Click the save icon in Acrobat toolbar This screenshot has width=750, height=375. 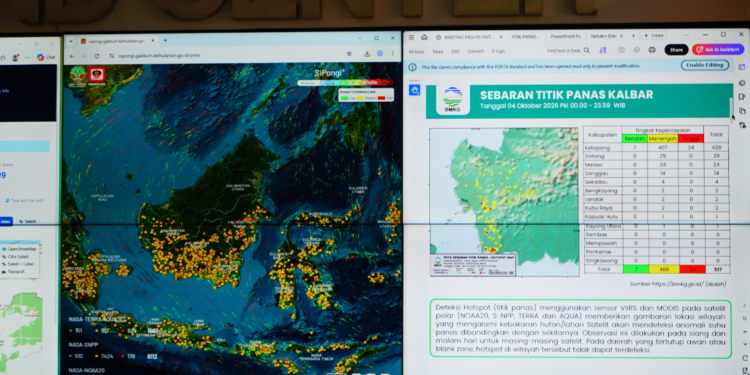pos(621,50)
